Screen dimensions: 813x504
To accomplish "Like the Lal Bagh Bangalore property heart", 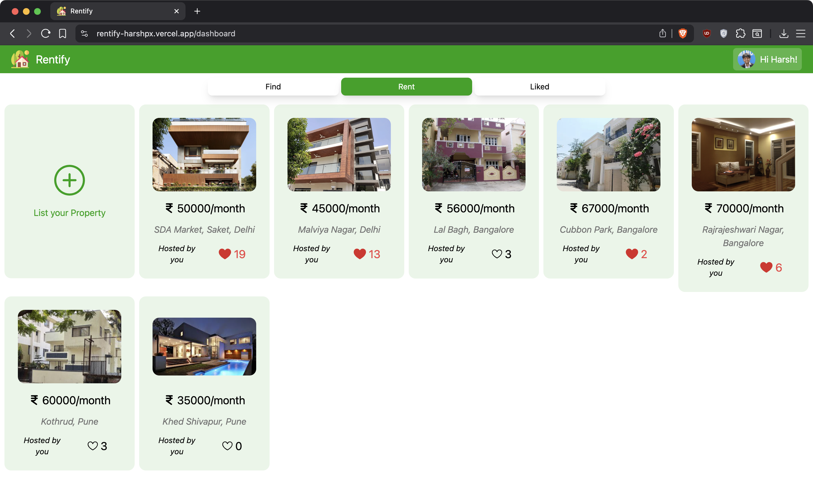I will tap(497, 254).
